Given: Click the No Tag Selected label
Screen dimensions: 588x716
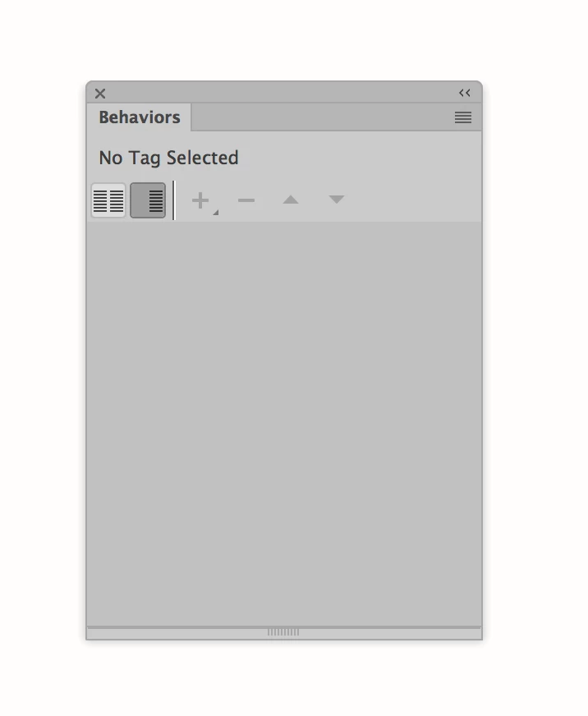Looking at the screenshot, I should tap(168, 158).
